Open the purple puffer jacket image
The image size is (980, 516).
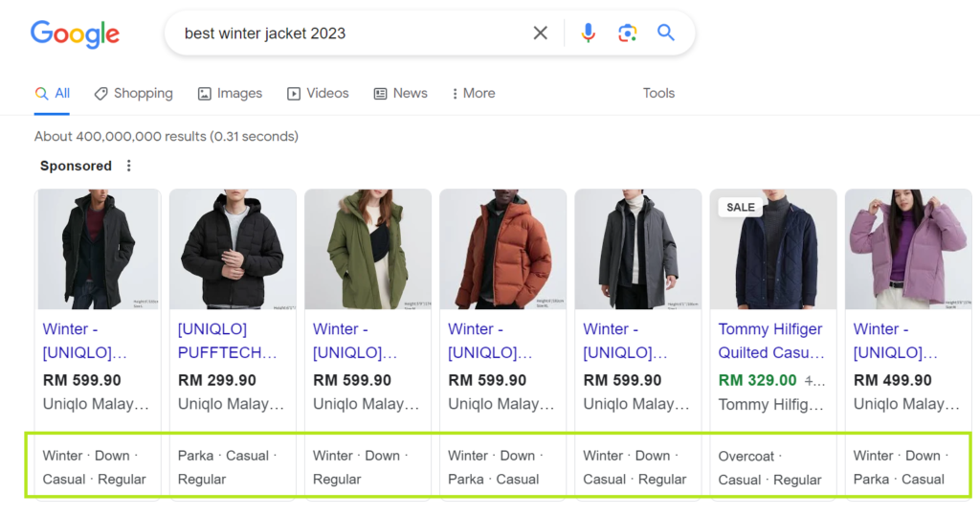(x=908, y=250)
